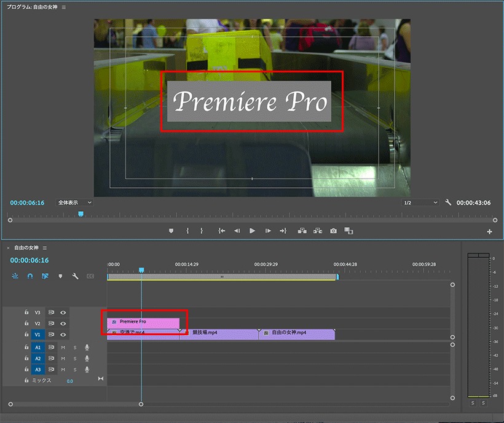Image resolution: width=504 pixels, height=423 pixels.
Task: Enable voice-over record on A1
Action: (87, 347)
